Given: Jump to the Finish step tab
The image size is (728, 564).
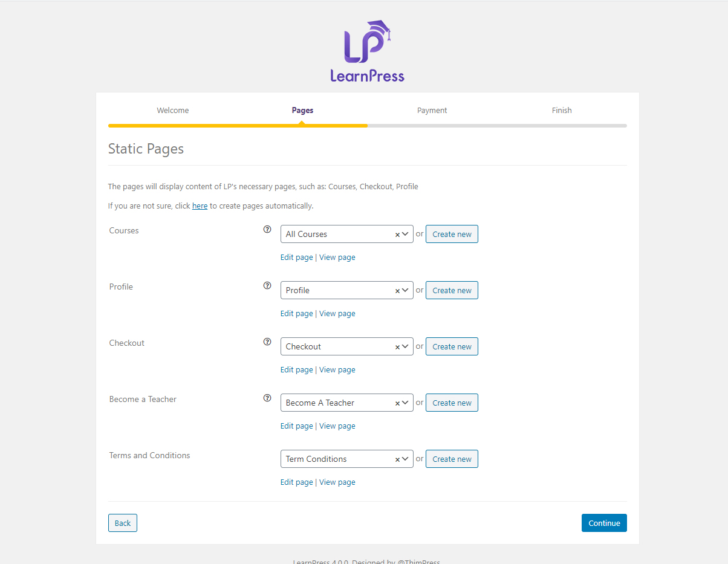Looking at the screenshot, I should tap(562, 111).
